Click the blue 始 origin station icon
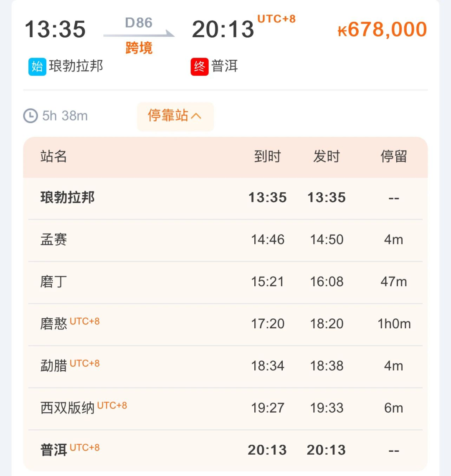Viewport: 451px width, 476px height. click(x=38, y=66)
